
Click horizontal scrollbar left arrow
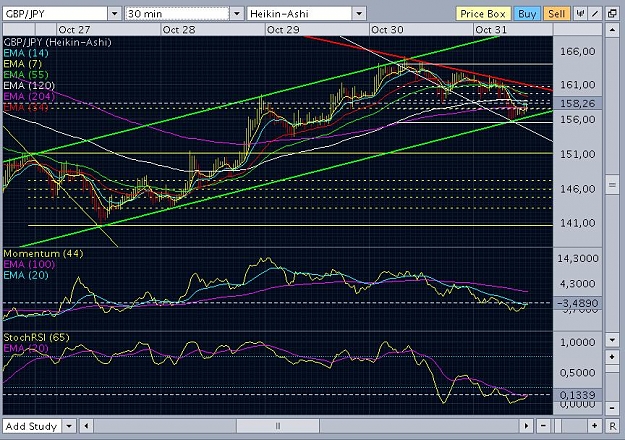point(86,426)
